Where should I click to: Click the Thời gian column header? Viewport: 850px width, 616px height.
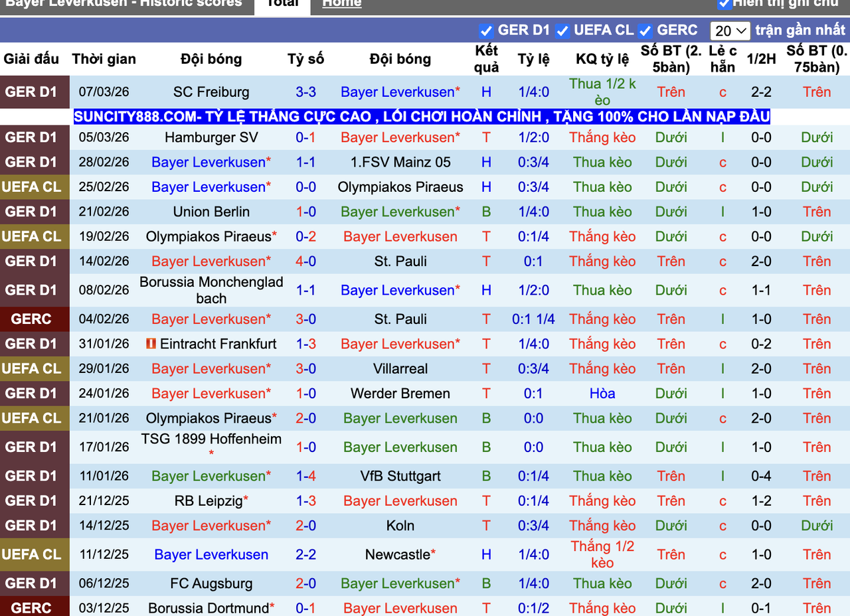pos(104,58)
